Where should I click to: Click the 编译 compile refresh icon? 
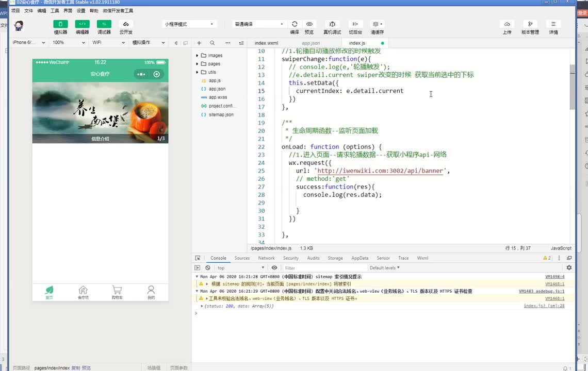295,24
